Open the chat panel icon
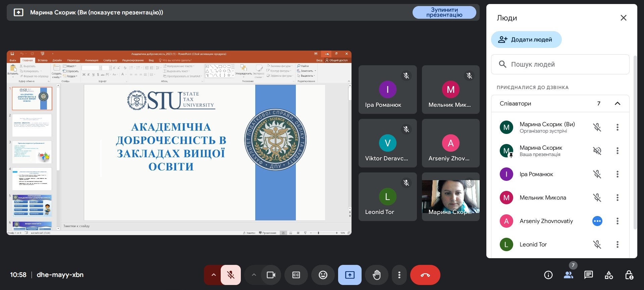644x290 pixels. pos(589,275)
